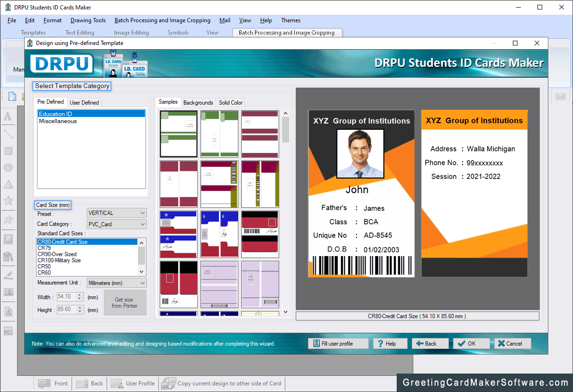Click the Fill user profile button
The image size is (573, 392).
[x=338, y=344]
